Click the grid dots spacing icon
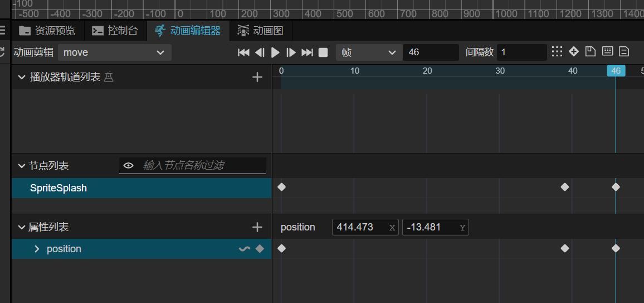Screen dimensions: 644x303 [x=557, y=51]
